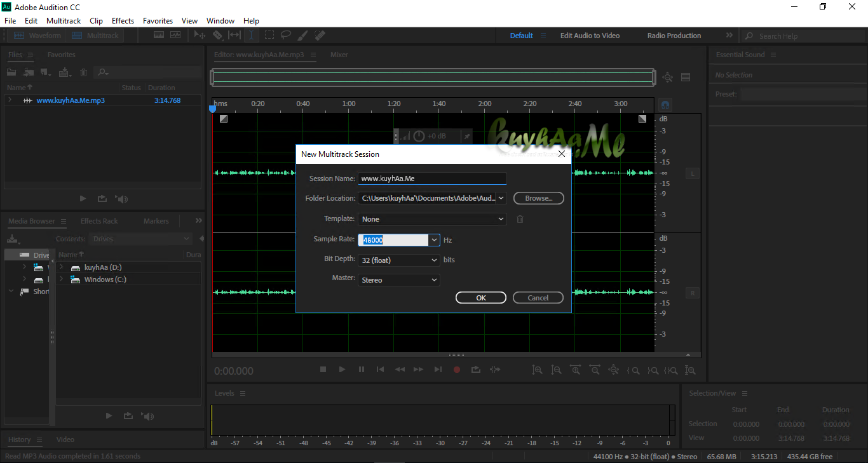Click the blue playhead marker on timeline
This screenshot has height=463, width=868.
tap(213, 109)
